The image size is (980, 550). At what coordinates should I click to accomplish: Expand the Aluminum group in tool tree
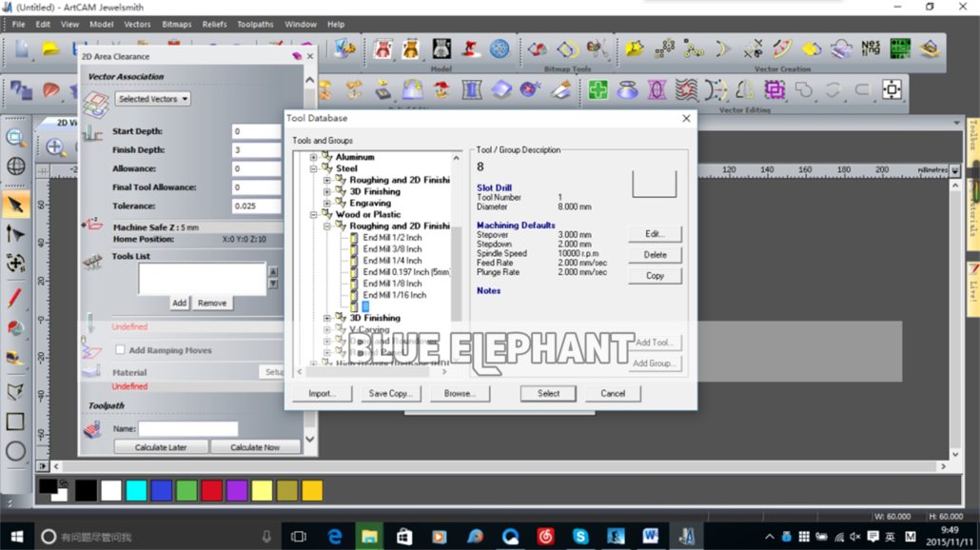(314, 157)
